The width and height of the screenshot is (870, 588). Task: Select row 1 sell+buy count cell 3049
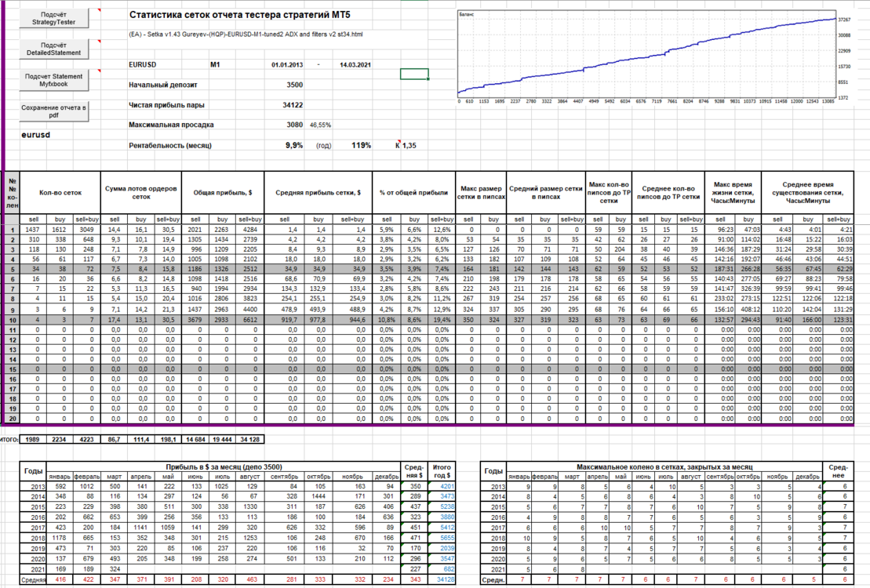tap(86, 230)
